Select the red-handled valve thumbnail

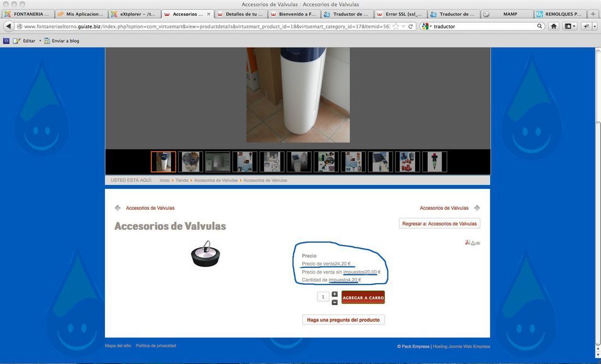coord(435,162)
